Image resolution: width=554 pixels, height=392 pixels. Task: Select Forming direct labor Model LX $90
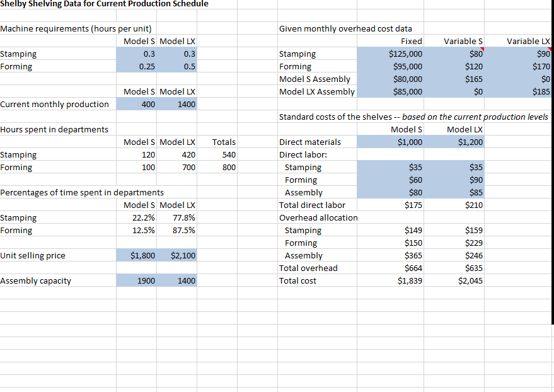pyautogui.click(x=454, y=180)
